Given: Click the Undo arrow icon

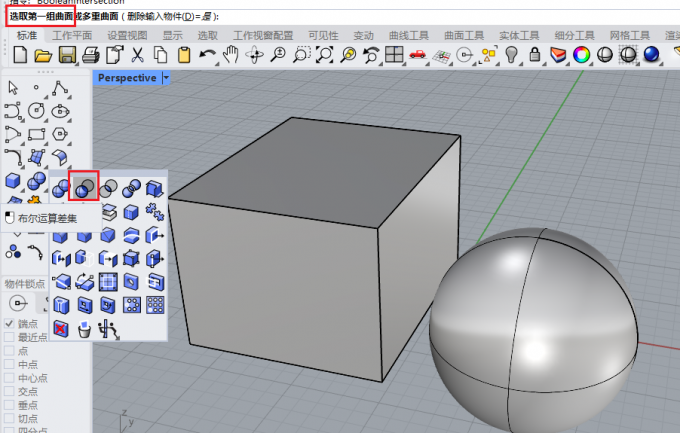Looking at the screenshot, I should (x=208, y=55).
